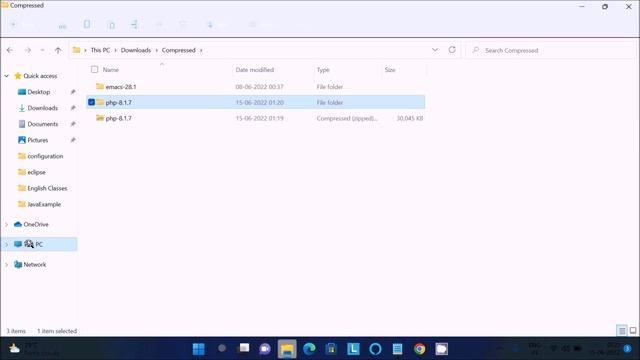Click date 08-06-2022 00:37 cell
The height and width of the screenshot is (360, 640).
pyautogui.click(x=260, y=87)
